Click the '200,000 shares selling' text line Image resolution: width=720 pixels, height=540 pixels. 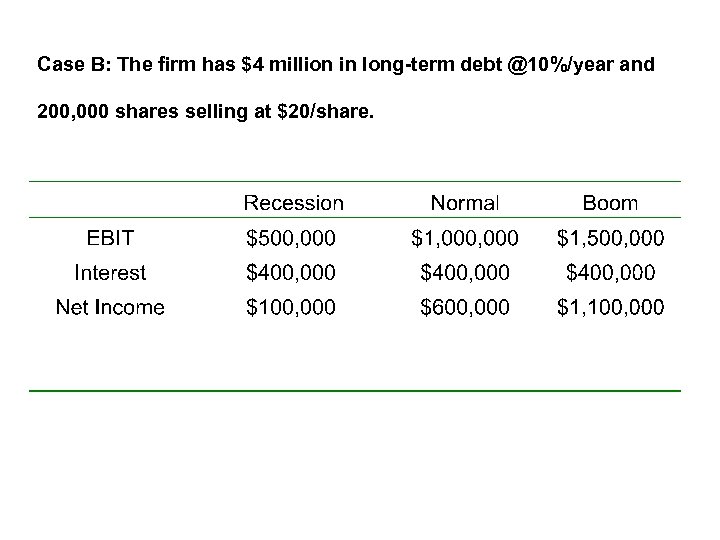(205, 113)
